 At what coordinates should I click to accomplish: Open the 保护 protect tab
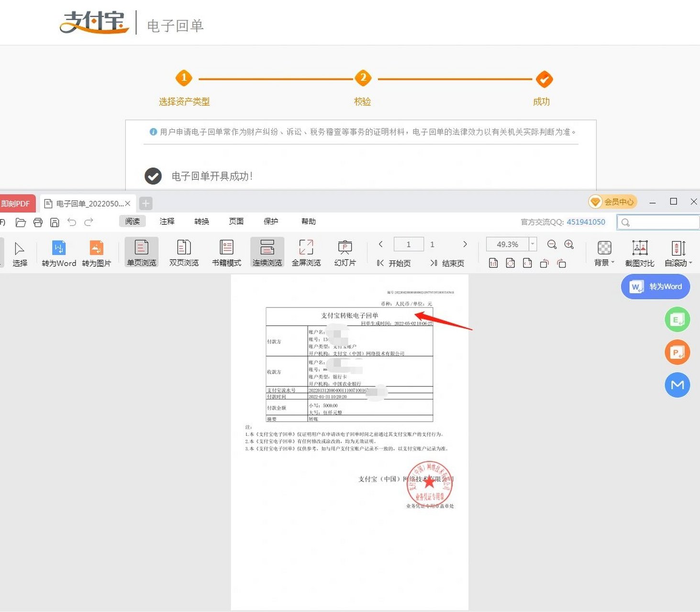(x=271, y=221)
